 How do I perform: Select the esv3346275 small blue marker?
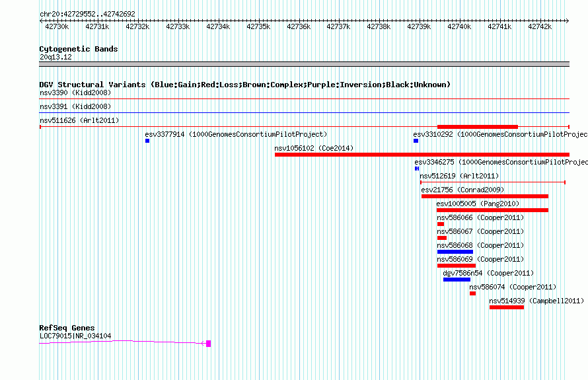(x=417, y=169)
